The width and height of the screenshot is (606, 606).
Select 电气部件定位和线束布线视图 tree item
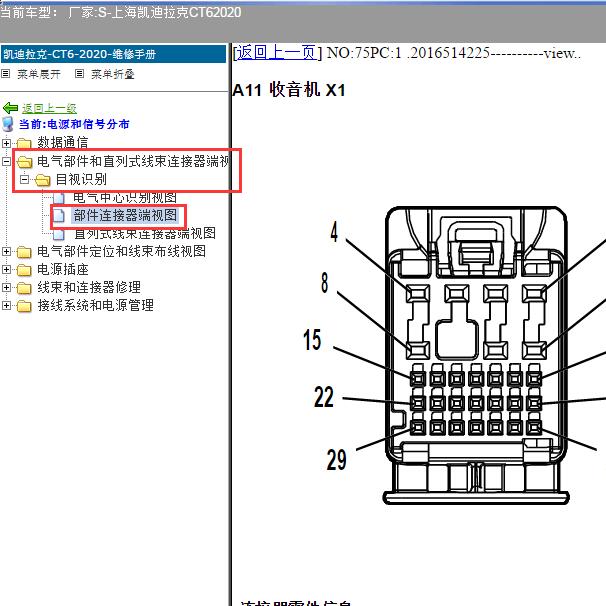point(121,251)
